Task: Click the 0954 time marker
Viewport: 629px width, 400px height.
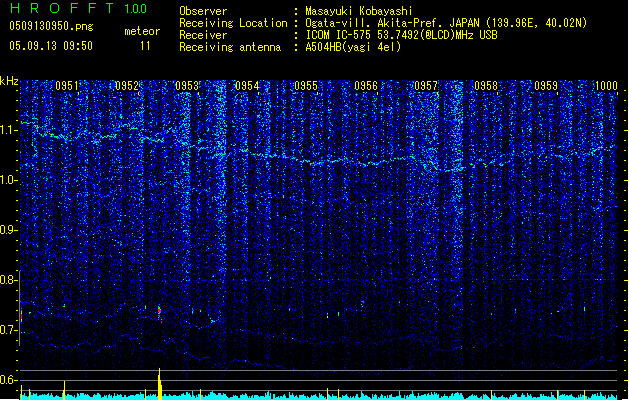Action: pyautogui.click(x=247, y=86)
